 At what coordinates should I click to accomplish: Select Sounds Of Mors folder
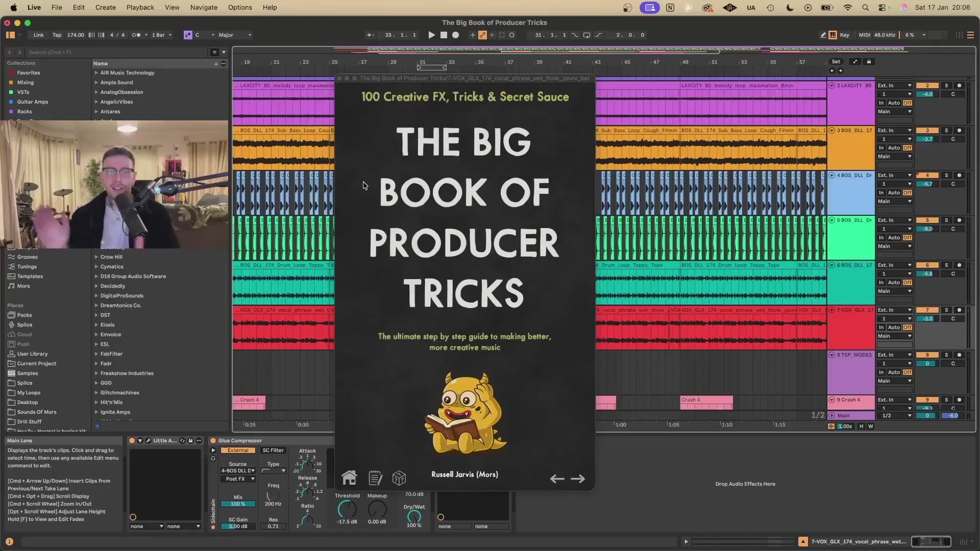pos(37,412)
